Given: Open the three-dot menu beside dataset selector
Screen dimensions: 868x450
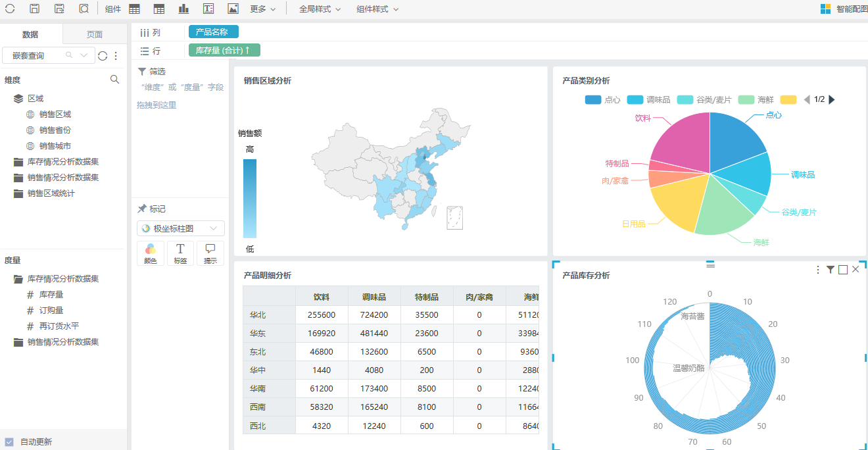Looking at the screenshot, I should pyautogui.click(x=116, y=56).
